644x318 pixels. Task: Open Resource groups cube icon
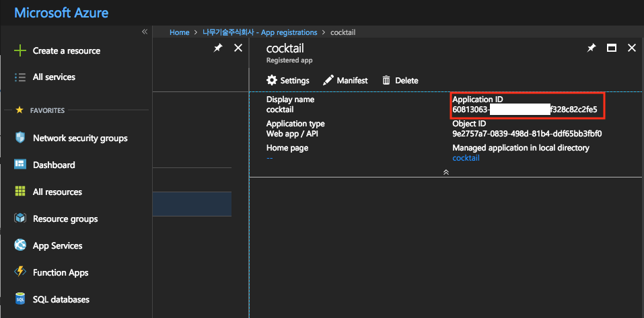20,218
